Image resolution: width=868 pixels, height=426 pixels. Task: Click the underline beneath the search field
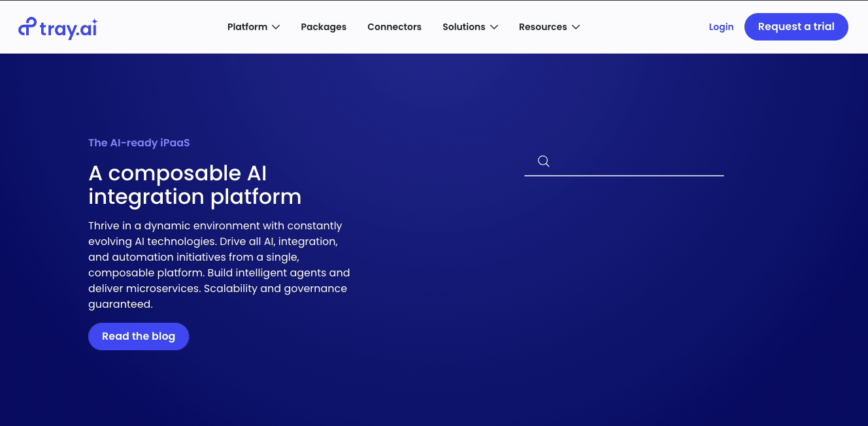[x=624, y=176]
